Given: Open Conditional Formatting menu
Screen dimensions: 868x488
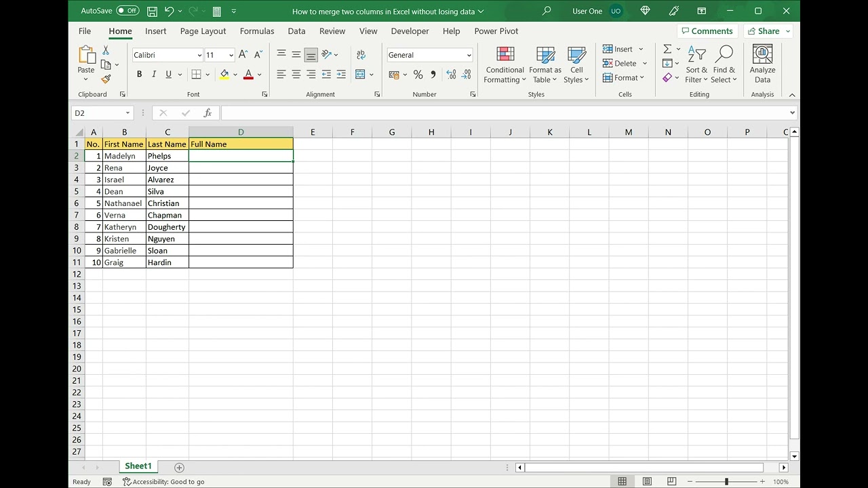Looking at the screenshot, I should (505, 65).
